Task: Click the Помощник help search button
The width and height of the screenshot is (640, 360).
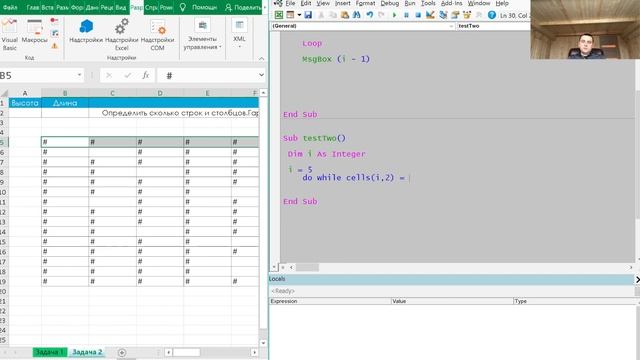Action: [x=204, y=7]
